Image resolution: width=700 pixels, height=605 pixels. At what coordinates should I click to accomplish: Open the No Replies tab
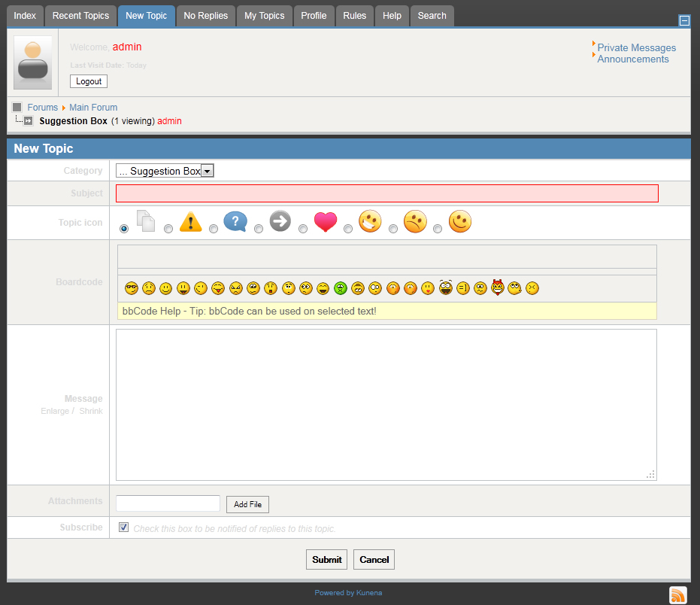click(x=206, y=16)
